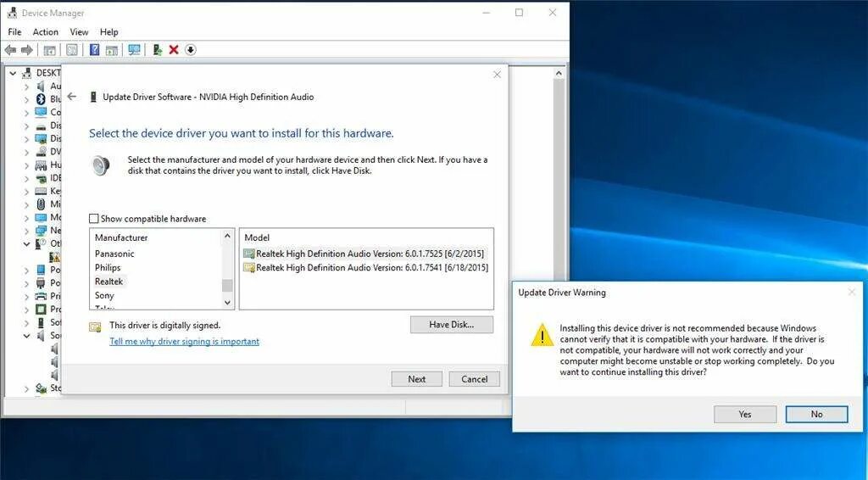Image resolution: width=868 pixels, height=480 pixels.
Task: Select the Network adapters category icon
Action: click(41, 231)
